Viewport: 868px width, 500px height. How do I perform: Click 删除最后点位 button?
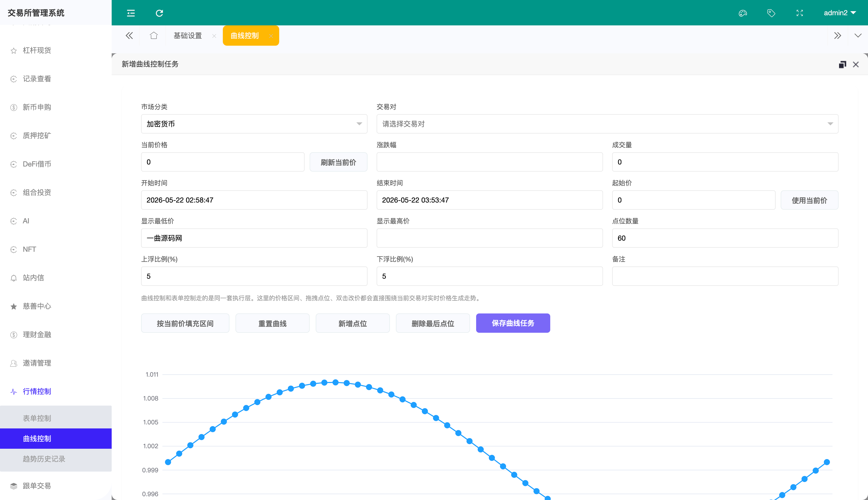[433, 323]
